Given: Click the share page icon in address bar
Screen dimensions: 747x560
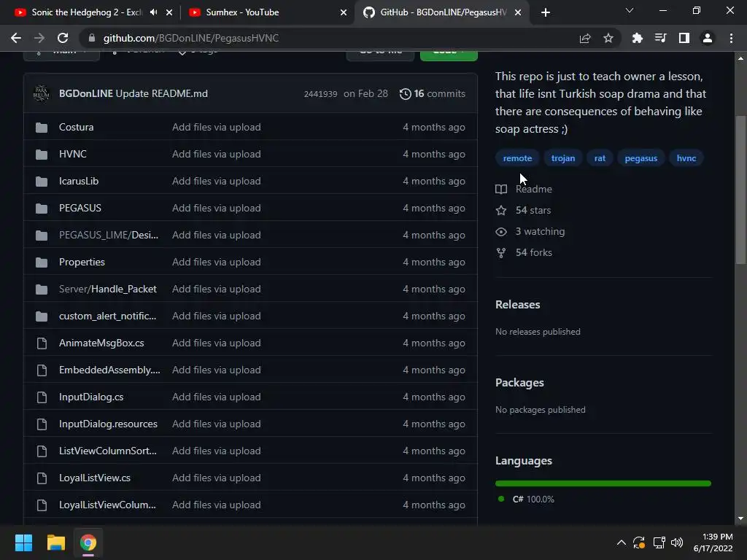Looking at the screenshot, I should (x=585, y=38).
